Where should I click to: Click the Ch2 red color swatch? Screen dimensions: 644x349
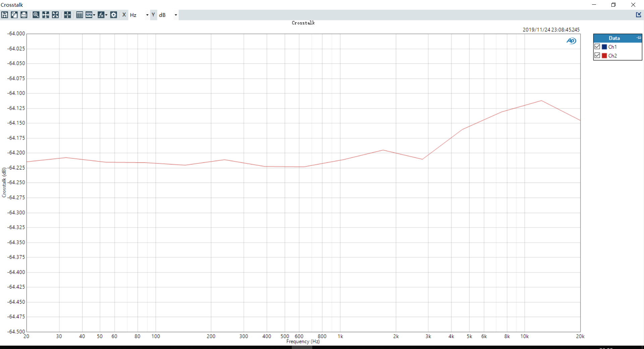click(x=604, y=56)
